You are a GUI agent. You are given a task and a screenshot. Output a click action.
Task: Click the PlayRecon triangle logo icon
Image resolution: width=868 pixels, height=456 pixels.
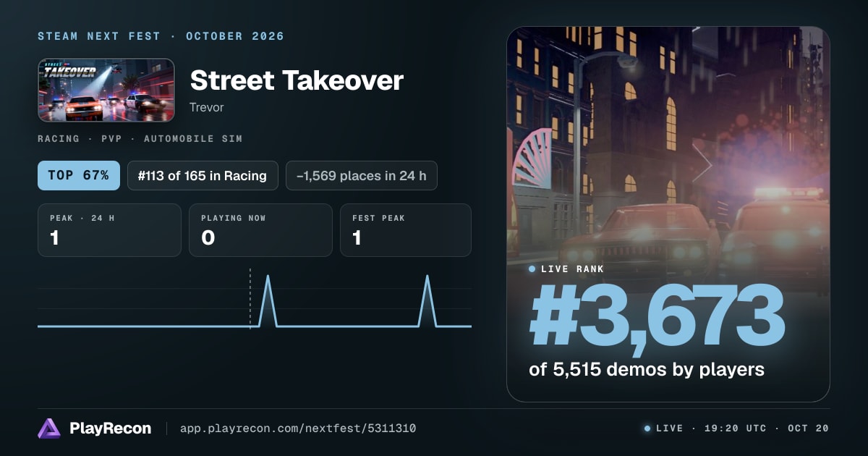tap(49, 428)
